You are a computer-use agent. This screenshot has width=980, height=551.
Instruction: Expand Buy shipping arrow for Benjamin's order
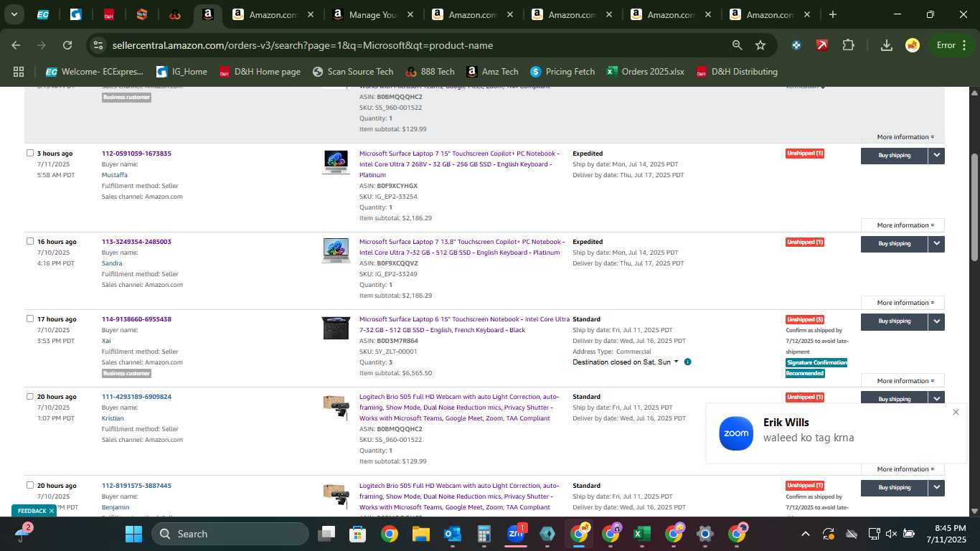click(936, 487)
